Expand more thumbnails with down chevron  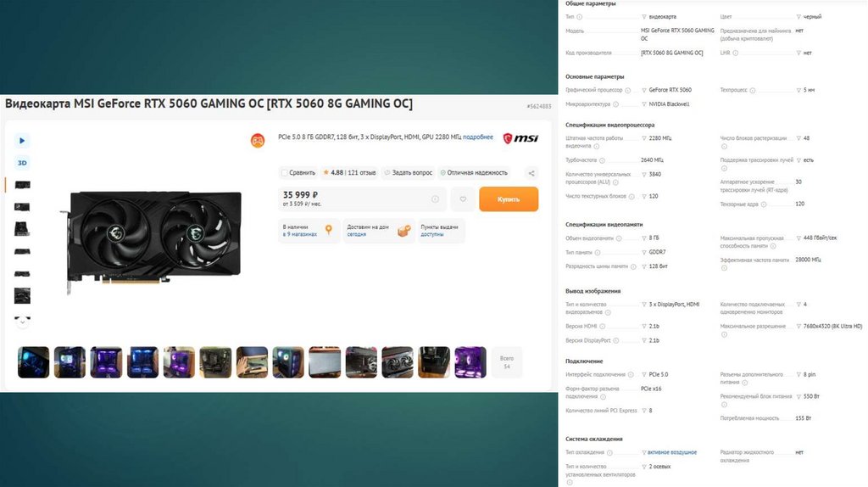tap(22, 321)
